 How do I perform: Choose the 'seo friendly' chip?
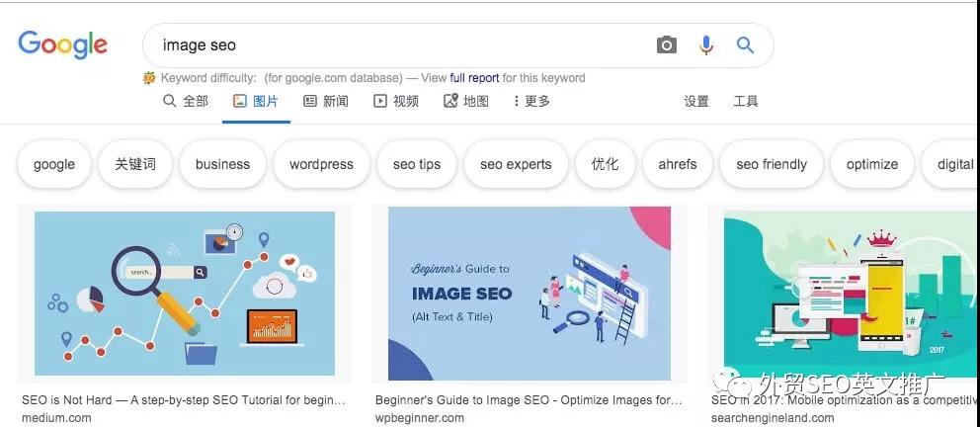pyautogui.click(x=772, y=164)
